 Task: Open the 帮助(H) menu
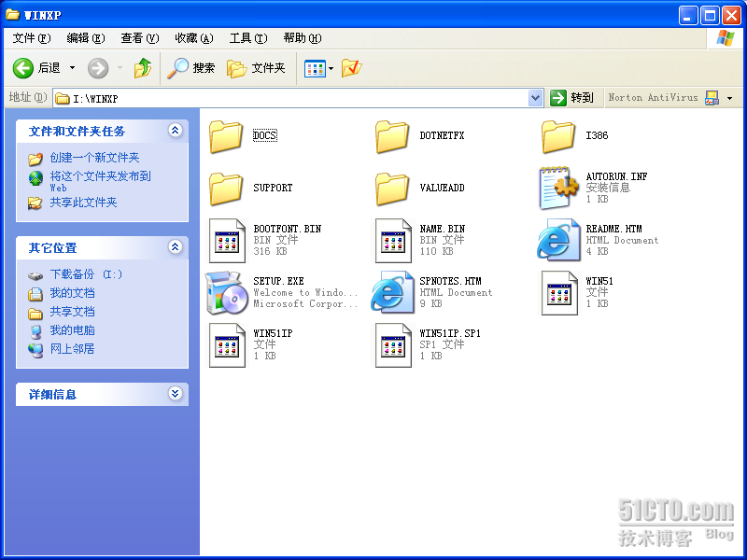[303, 38]
